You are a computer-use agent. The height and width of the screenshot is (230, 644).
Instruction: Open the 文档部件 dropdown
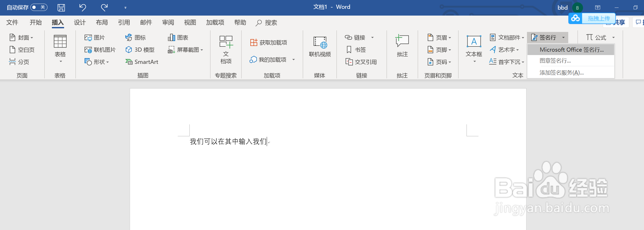507,38
